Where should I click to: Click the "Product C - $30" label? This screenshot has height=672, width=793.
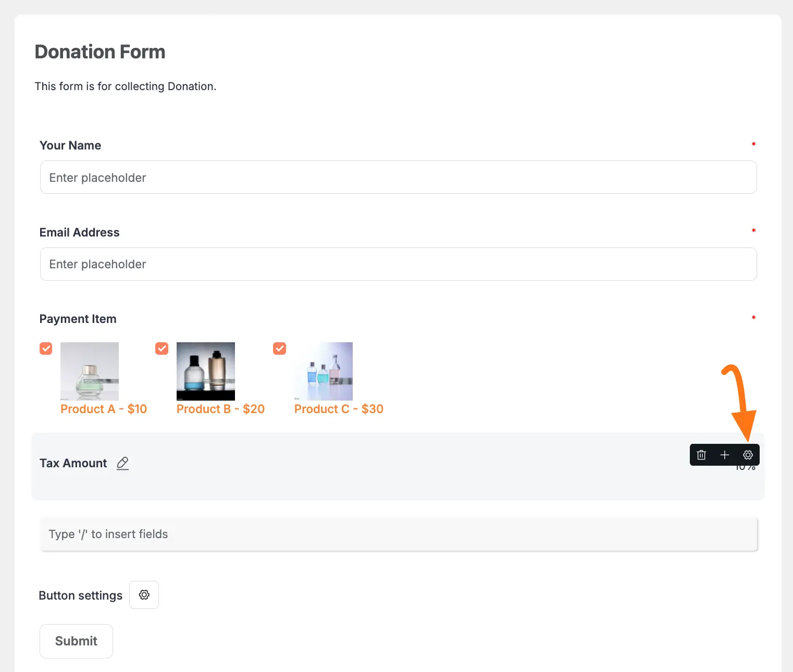click(339, 409)
